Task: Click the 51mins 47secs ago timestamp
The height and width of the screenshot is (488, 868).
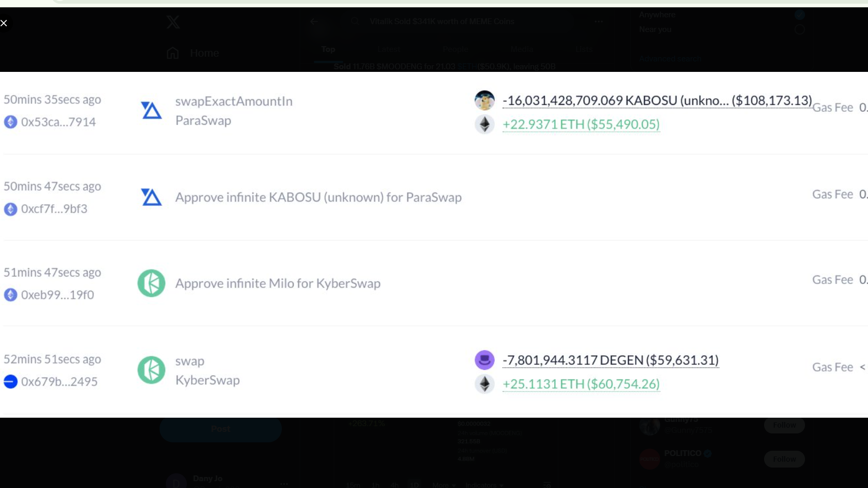Action: click(x=52, y=272)
